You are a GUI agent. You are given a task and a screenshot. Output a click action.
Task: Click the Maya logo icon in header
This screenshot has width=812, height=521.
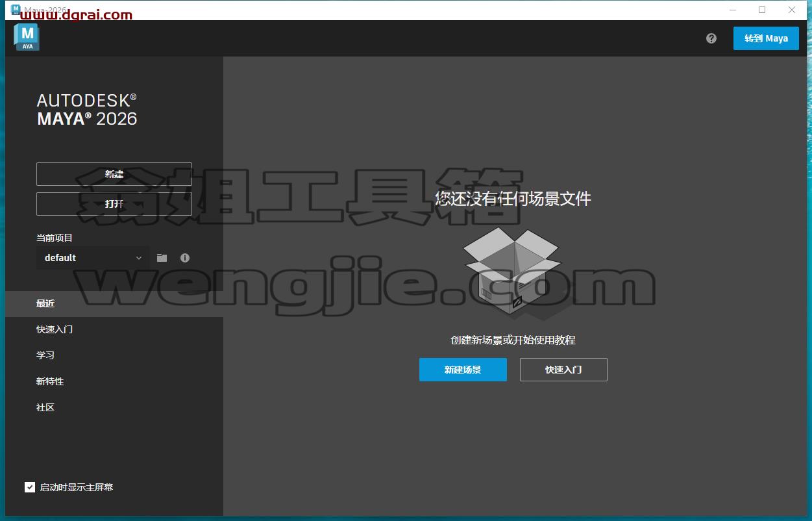point(27,38)
